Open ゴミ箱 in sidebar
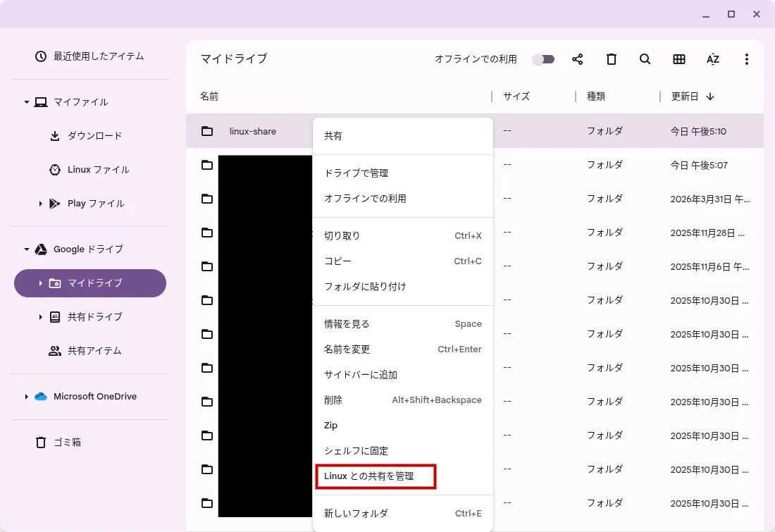The width and height of the screenshot is (775, 532). pyautogui.click(x=89, y=443)
